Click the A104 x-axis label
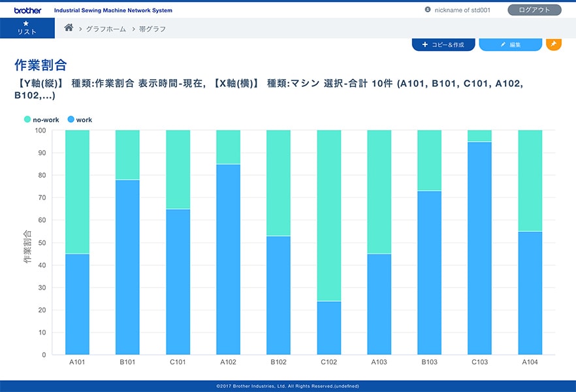 (530, 363)
